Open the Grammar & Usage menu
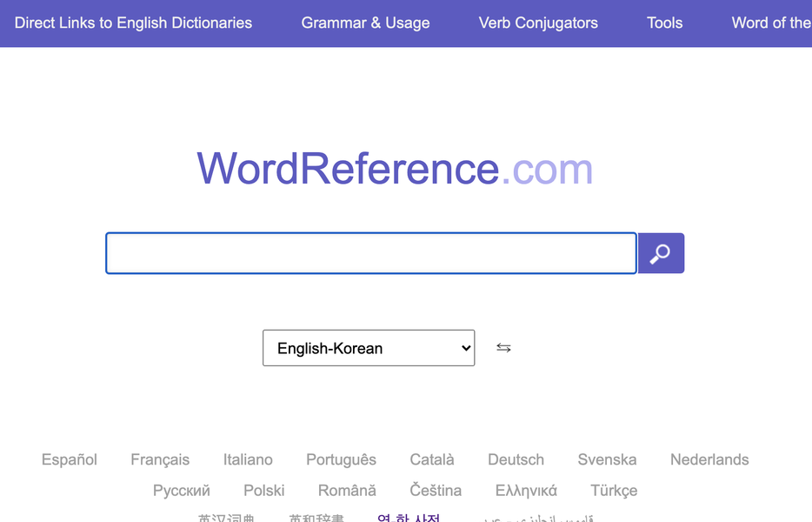Viewport: 812px width, 522px height. tap(366, 23)
